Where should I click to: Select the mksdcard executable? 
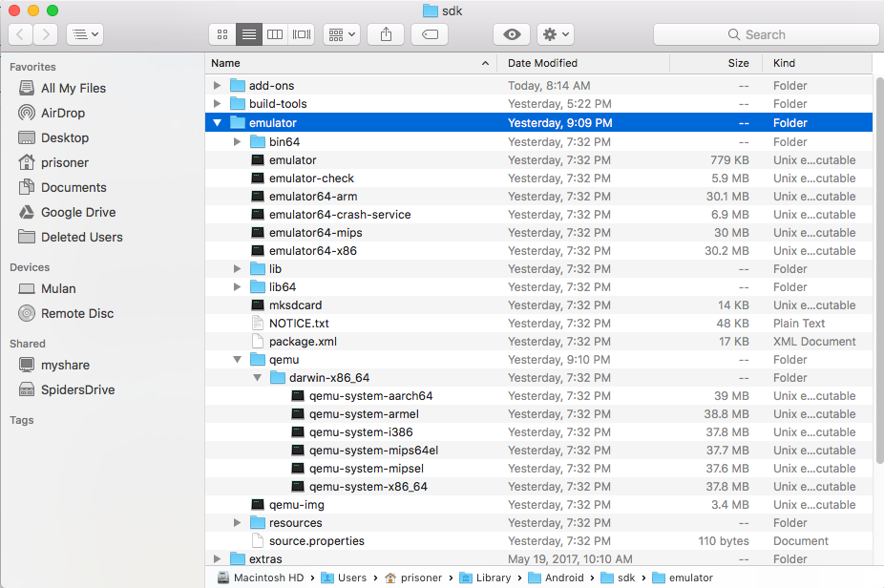(538, 305)
